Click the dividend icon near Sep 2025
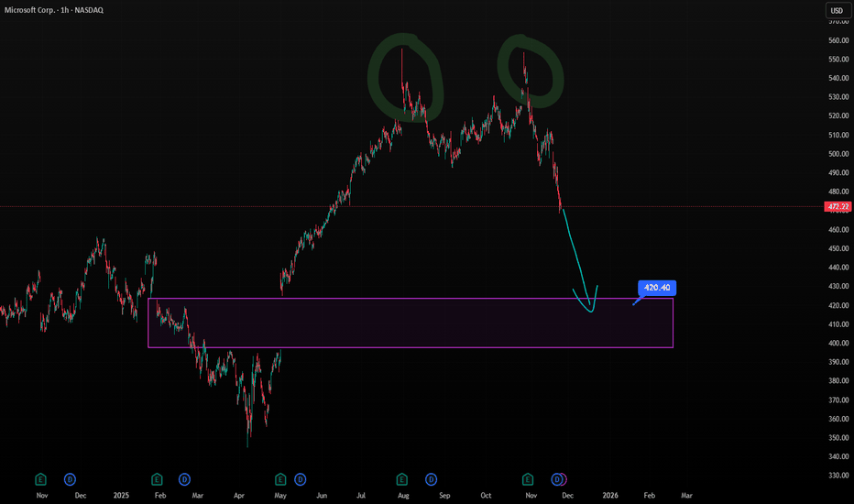The height and width of the screenshot is (504, 854). 428,478
